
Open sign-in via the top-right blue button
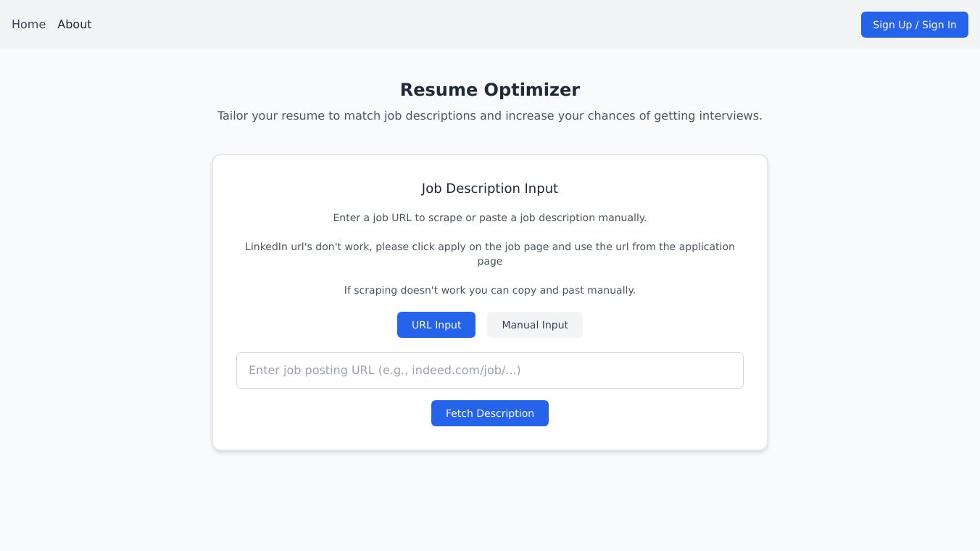(914, 25)
